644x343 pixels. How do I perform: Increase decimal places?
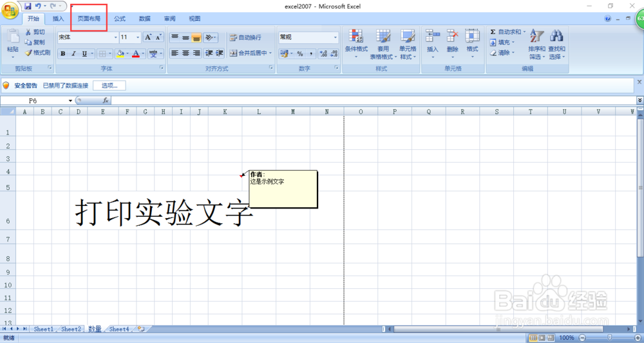tap(323, 54)
